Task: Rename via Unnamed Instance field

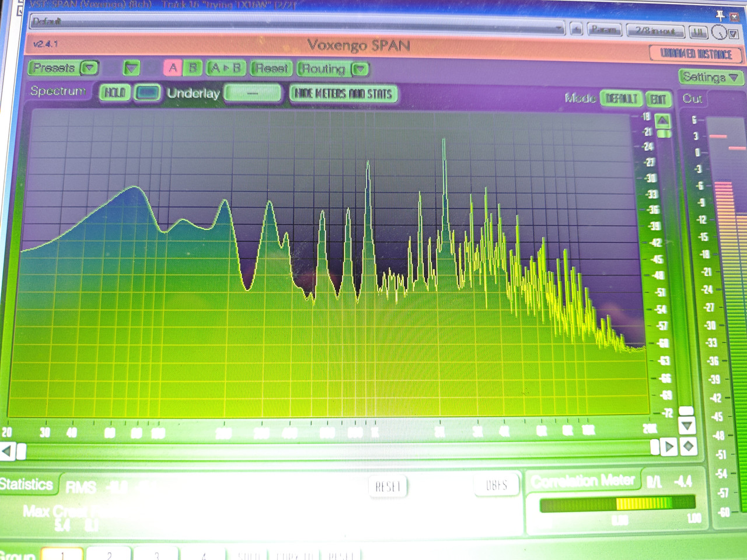Action: point(696,54)
